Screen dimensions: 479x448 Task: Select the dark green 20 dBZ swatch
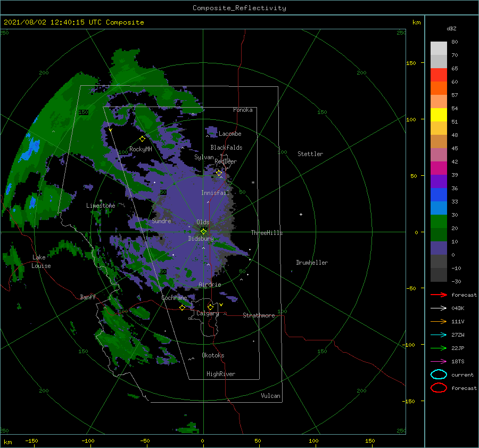(439, 234)
